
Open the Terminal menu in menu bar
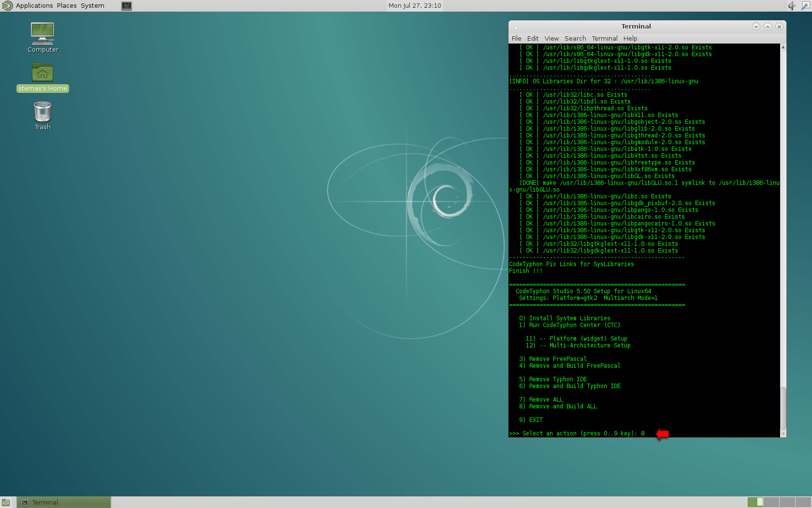click(x=605, y=38)
